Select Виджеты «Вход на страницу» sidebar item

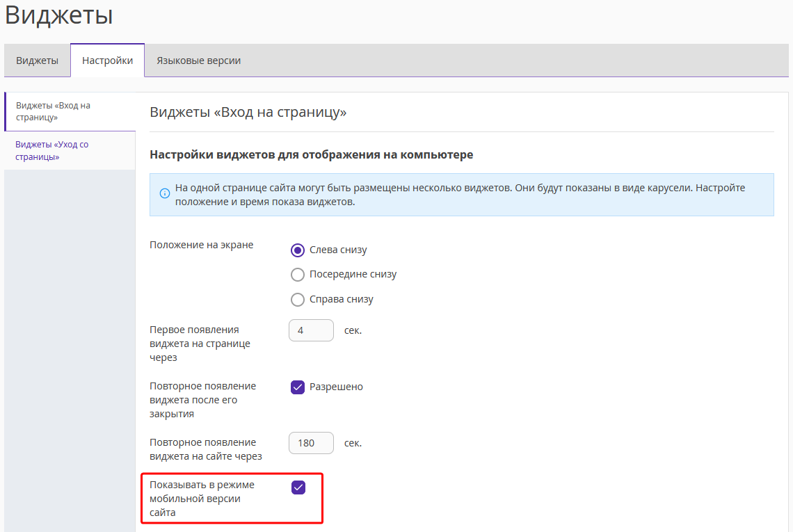[70, 111]
